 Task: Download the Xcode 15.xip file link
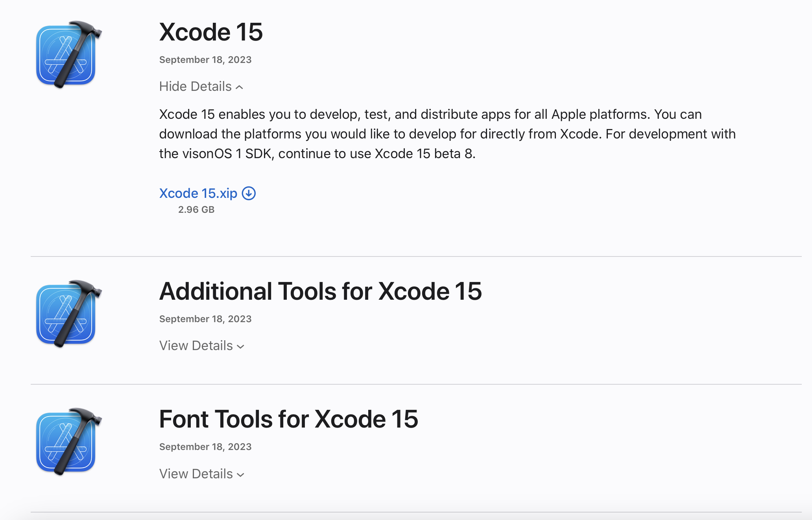[x=198, y=193]
